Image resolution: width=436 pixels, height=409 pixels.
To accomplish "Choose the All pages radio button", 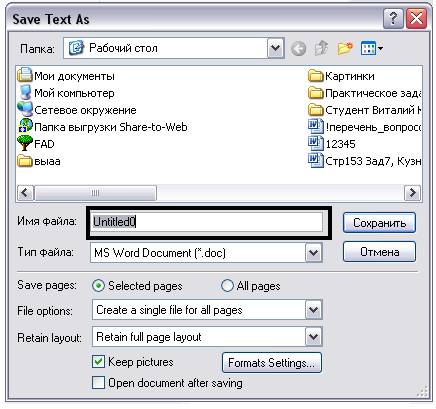I will click(227, 286).
